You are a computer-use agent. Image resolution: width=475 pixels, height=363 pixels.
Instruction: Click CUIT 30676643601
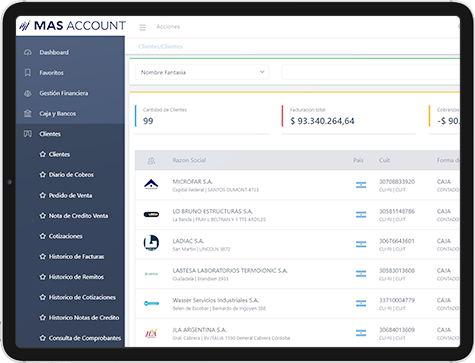click(x=397, y=241)
